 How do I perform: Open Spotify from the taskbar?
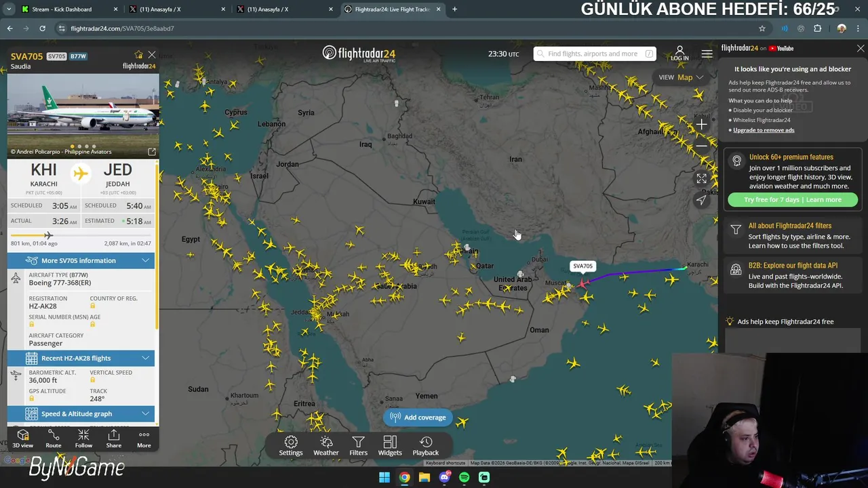point(464,477)
